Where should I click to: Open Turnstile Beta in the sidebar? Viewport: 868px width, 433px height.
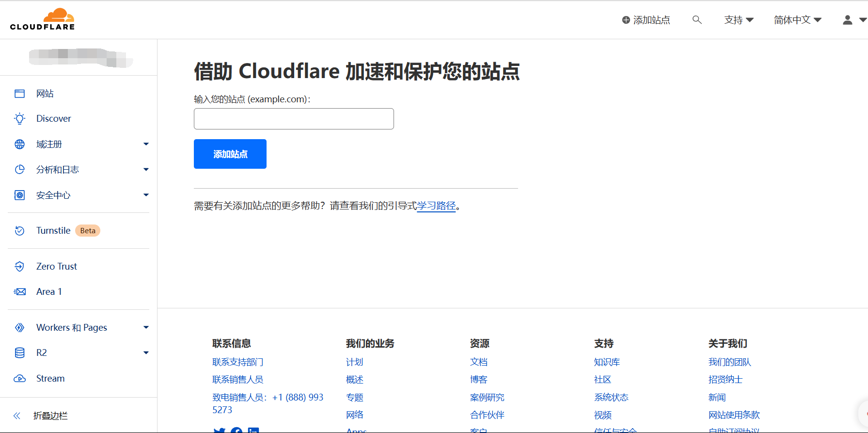pyautogui.click(x=68, y=231)
